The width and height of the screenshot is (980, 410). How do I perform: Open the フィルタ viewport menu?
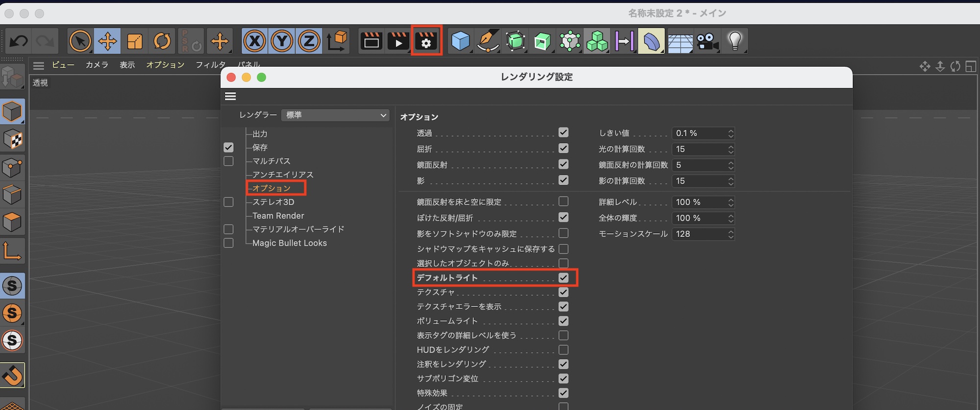pyautogui.click(x=211, y=65)
